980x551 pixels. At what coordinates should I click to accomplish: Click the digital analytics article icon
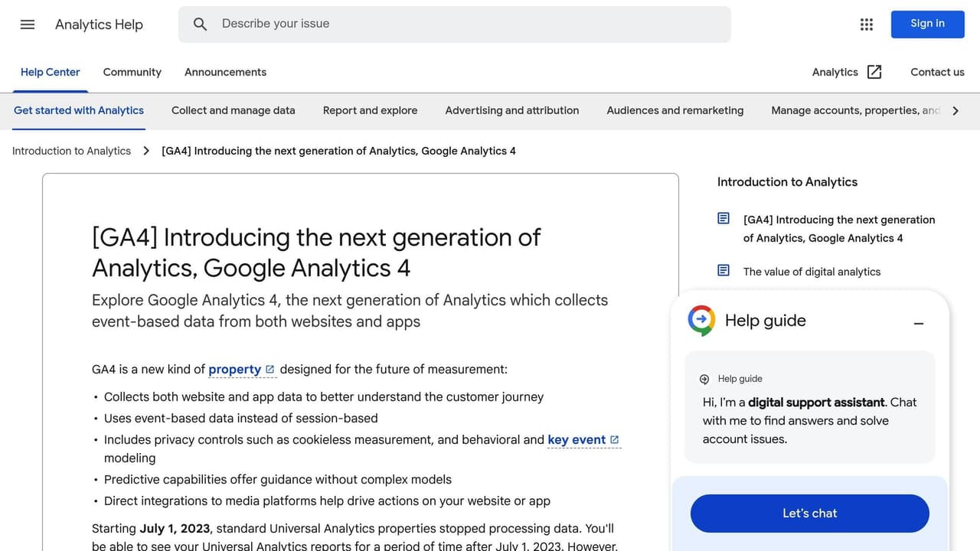(x=724, y=271)
